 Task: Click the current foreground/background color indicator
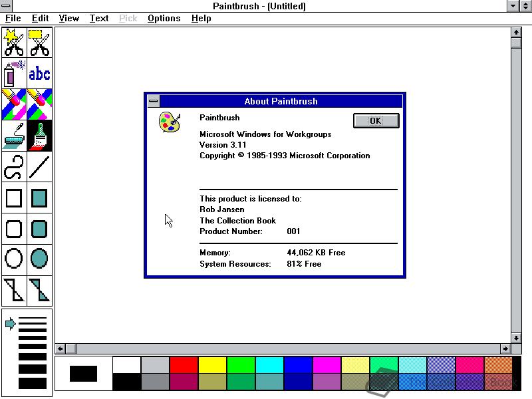[x=84, y=374]
